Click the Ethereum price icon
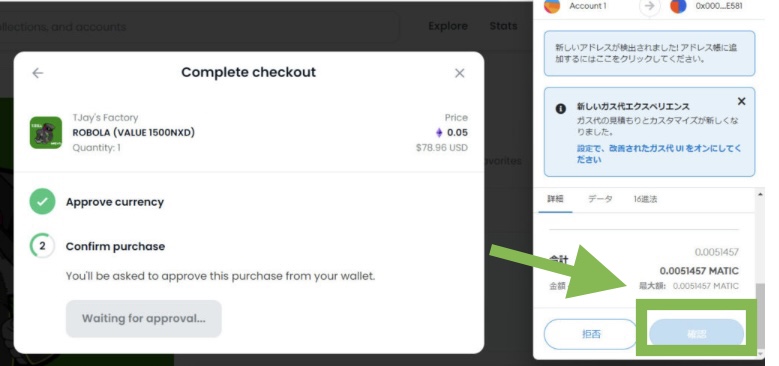This screenshot has height=366, width=779. pyautogui.click(x=439, y=133)
